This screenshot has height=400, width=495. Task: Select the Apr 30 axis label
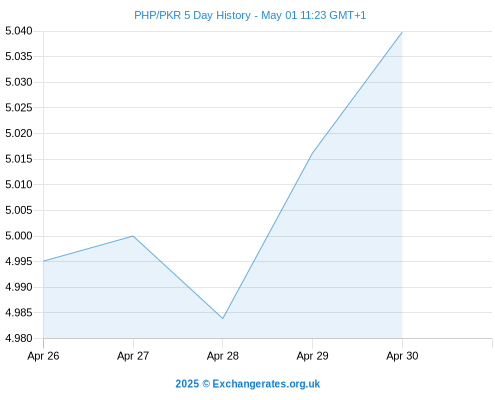(x=402, y=356)
